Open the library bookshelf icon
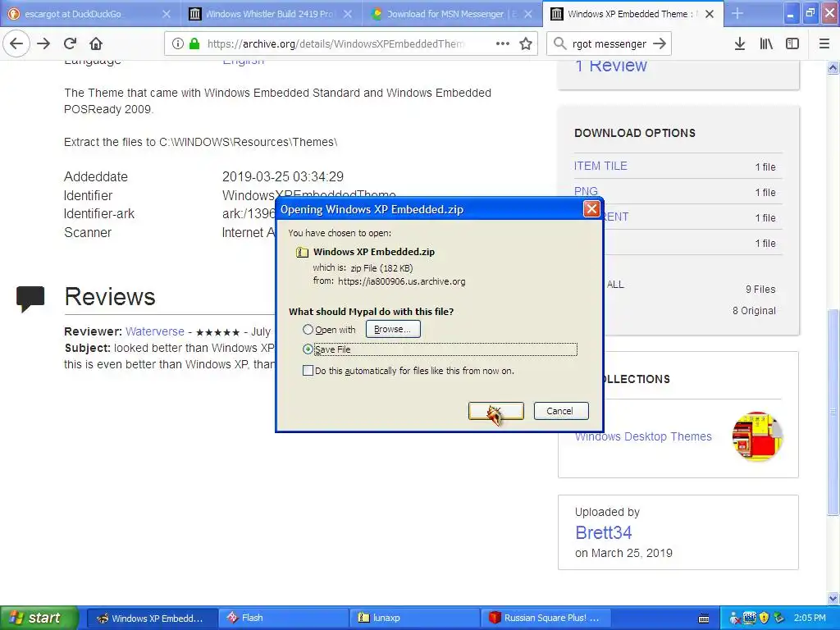This screenshot has height=630, width=840. 766,43
